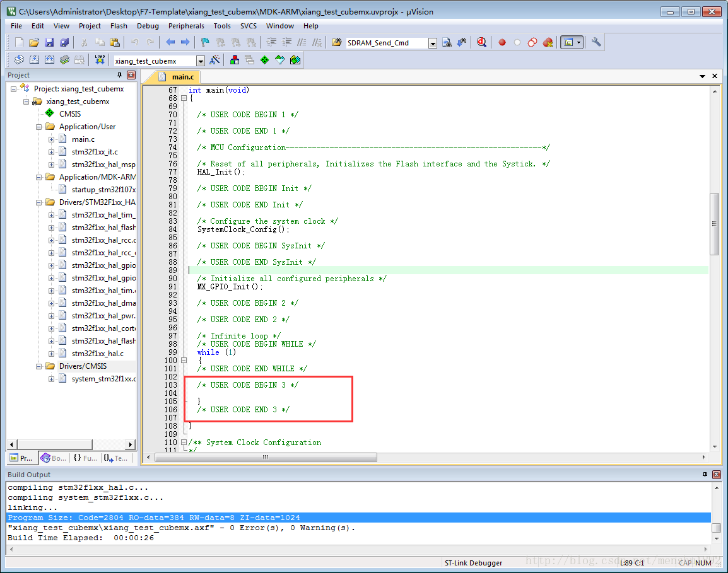The width and height of the screenshot is (728, 573).
Task: Unindent the selected text
Action: pos(287,42)
